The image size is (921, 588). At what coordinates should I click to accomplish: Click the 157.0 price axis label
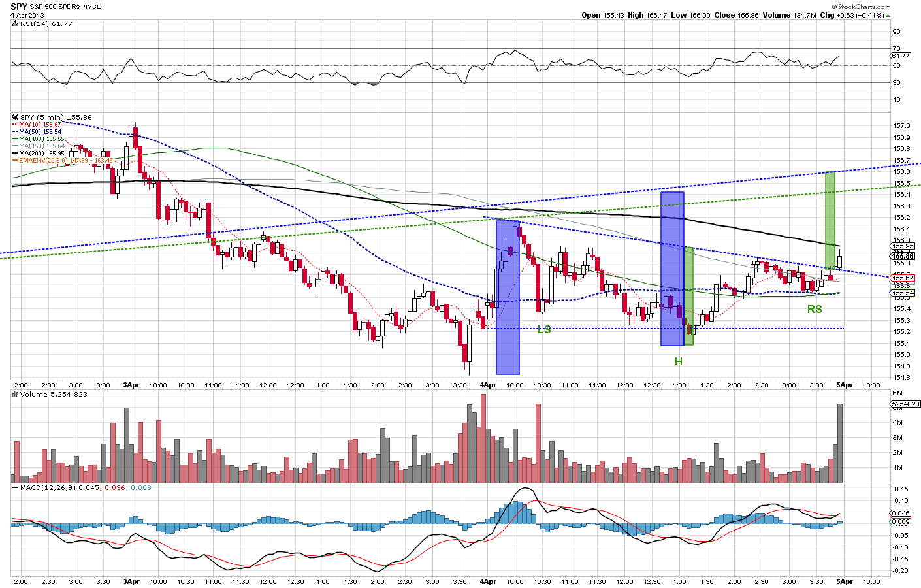(x=902, y=126)
